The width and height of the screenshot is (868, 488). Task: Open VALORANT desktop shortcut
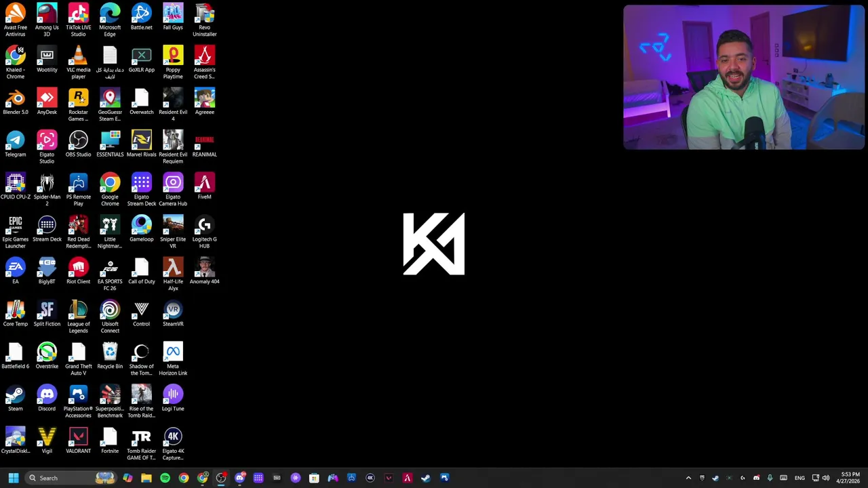(78, 441)
